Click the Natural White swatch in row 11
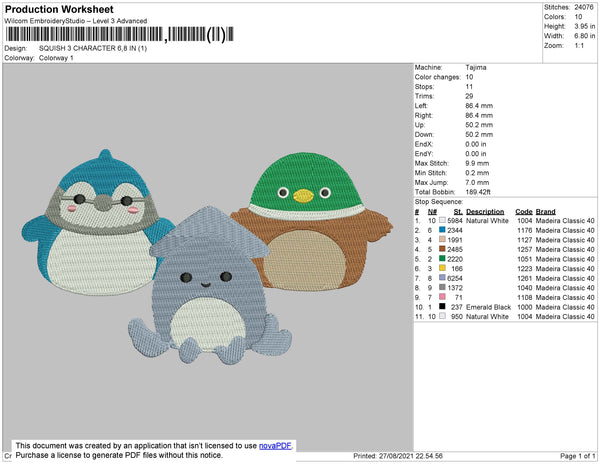The image size is (600, 464). [442, 316]
